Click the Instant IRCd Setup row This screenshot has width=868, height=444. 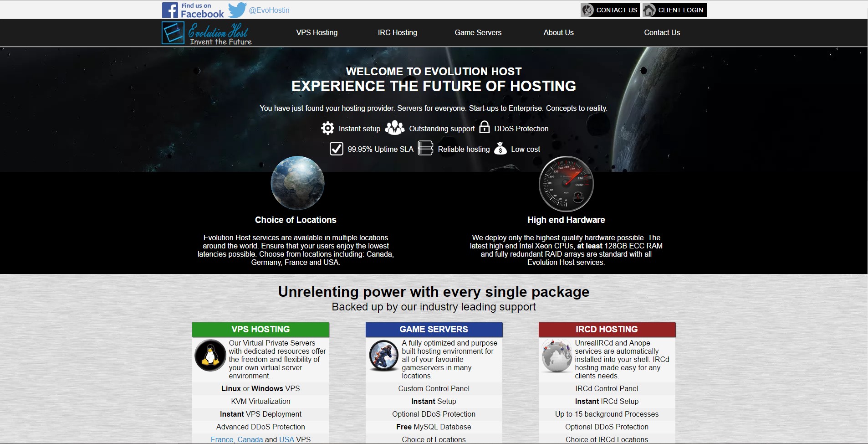(x=607, y=401)
